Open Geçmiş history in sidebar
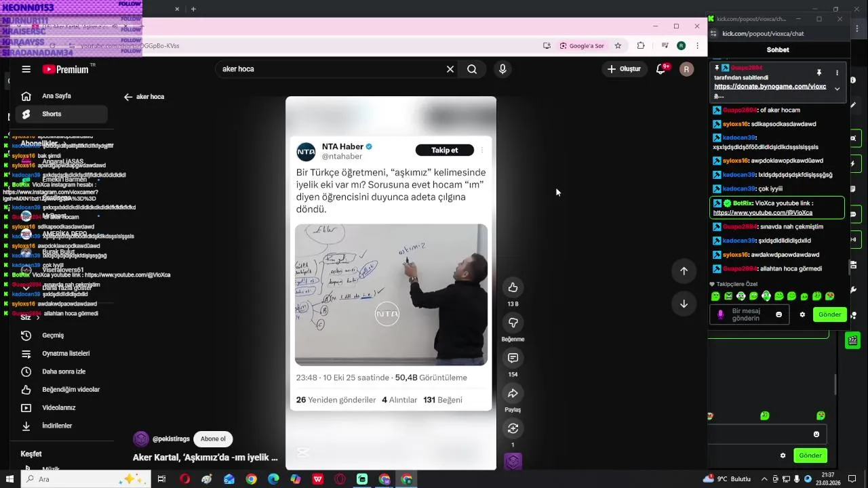This screenshot has height=488, width=868. coord(61,335)
